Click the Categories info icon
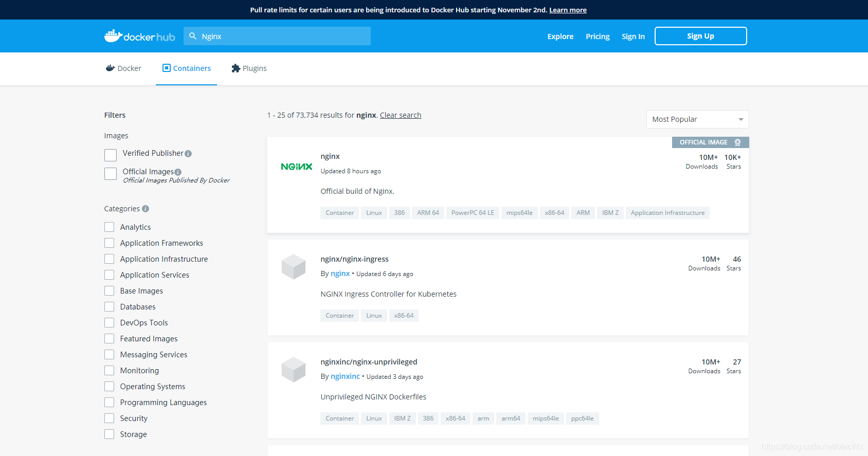 [146, 209]
